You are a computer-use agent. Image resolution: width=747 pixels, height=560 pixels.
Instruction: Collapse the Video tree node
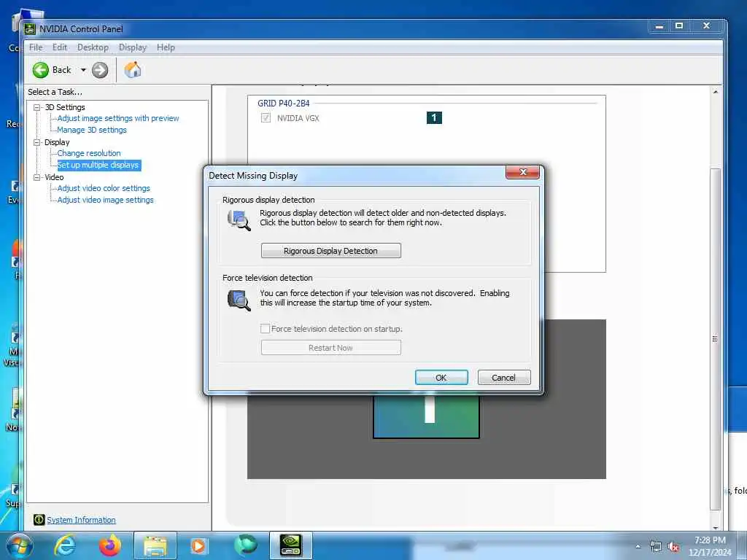pyautogui.click(x=36, y=177)
